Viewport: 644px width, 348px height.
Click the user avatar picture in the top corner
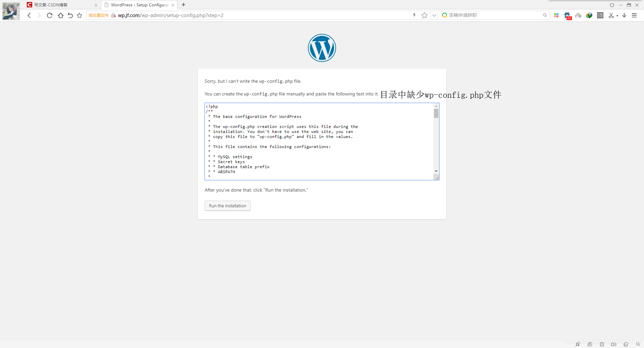tap(11, 11)
